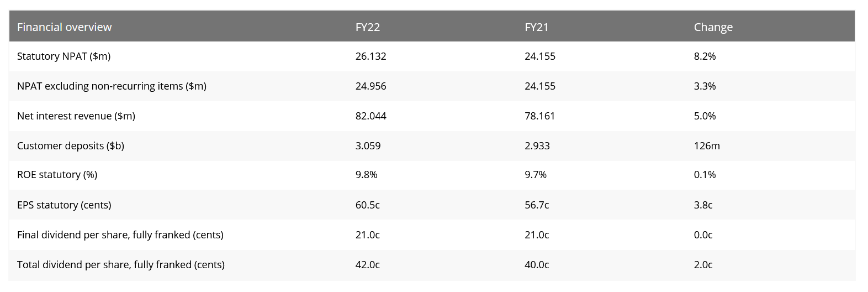Click the Change column header
The height and width of the screenshot is (292, 868).
tap(713, 27)
